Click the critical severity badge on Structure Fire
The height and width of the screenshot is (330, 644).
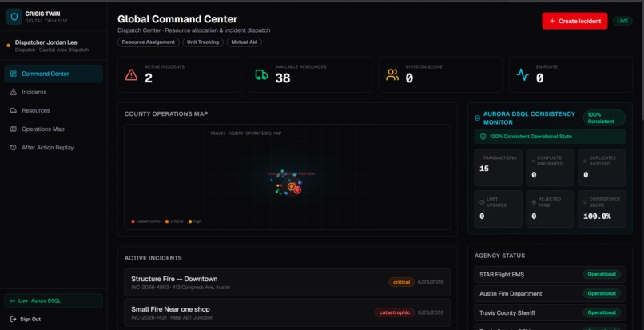pyautogui.click(x=401, y=282)
